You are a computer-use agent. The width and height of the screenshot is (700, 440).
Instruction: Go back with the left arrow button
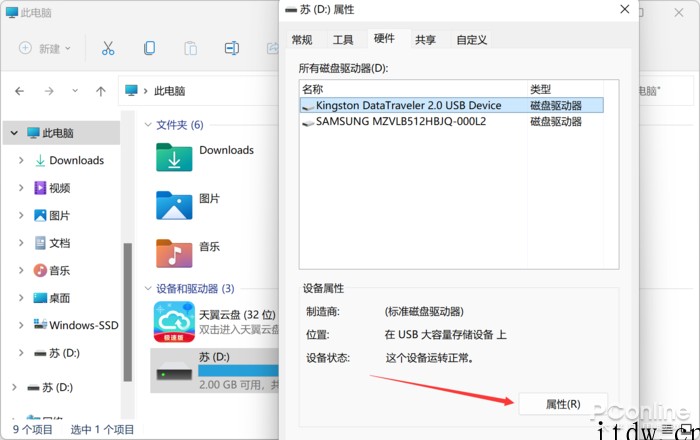[x=19, y=91]
